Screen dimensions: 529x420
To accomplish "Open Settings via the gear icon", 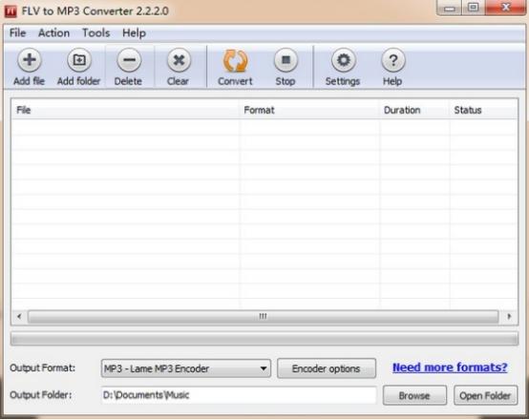I will [343, 60].
